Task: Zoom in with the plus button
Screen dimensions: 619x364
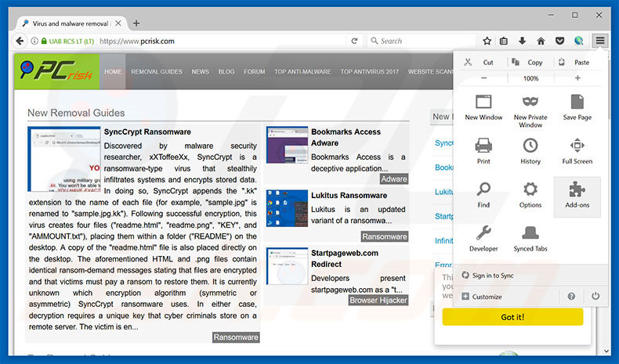Action: click(577, 78)
